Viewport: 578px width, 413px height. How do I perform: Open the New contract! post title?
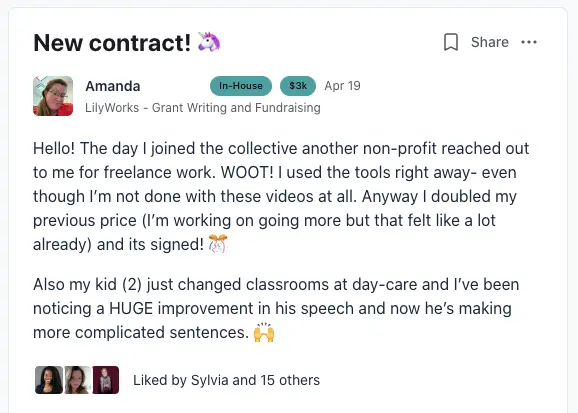point(112,43)
